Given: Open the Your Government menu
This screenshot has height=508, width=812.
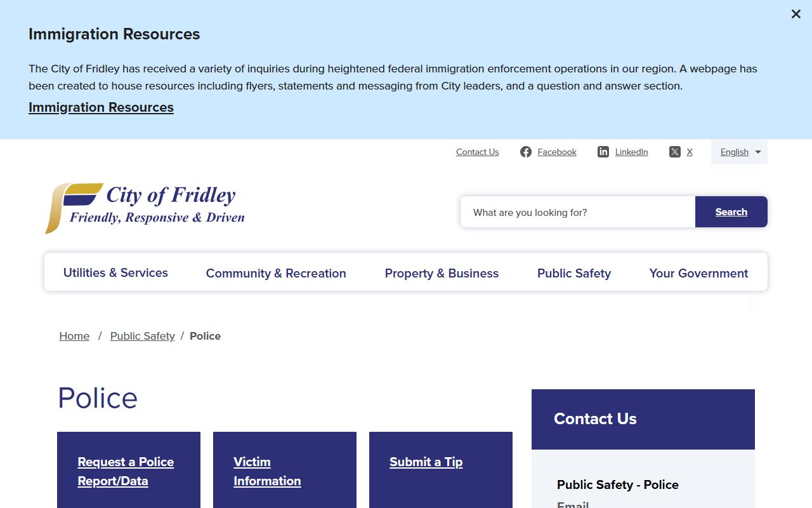Looking at the screenshot, I should (x=698, y=273).
